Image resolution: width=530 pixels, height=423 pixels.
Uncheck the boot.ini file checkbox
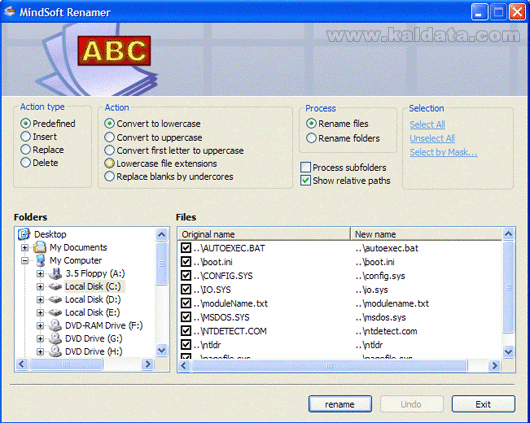click(186, 261)
